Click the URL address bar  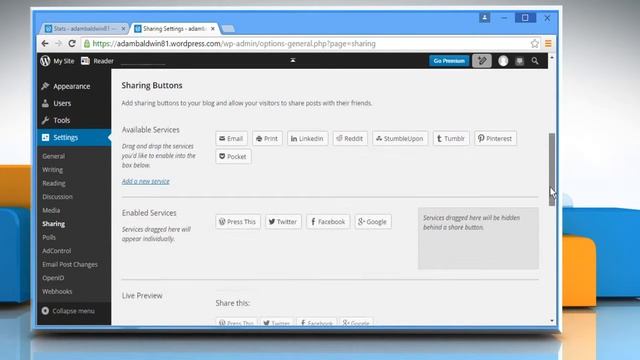[306, 43]
